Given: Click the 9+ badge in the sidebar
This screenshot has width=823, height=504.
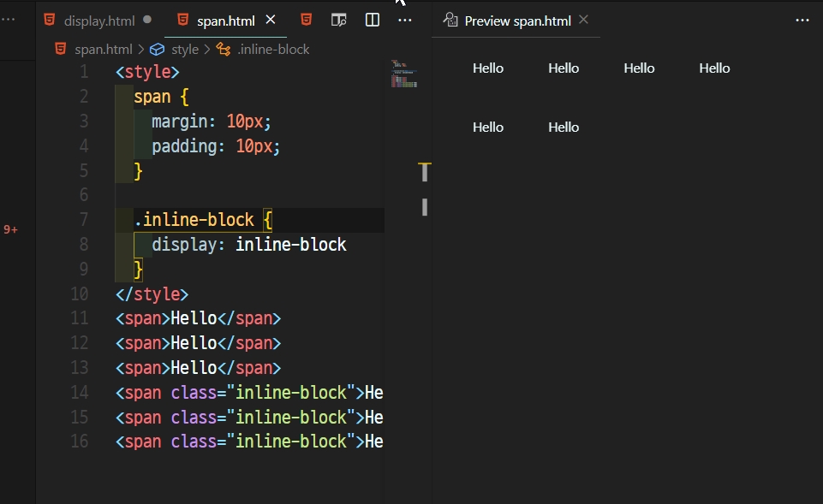Looking at the screenshot, I should pyautogui.click(x=10, y=229).
